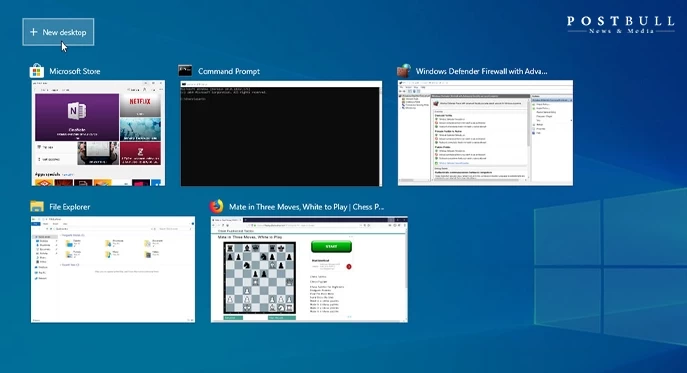Viewport: 687px width, 373px height.
Task: Click the 'Windows Defender Firewall with Adva...' title
Action: tap(481, 71)
